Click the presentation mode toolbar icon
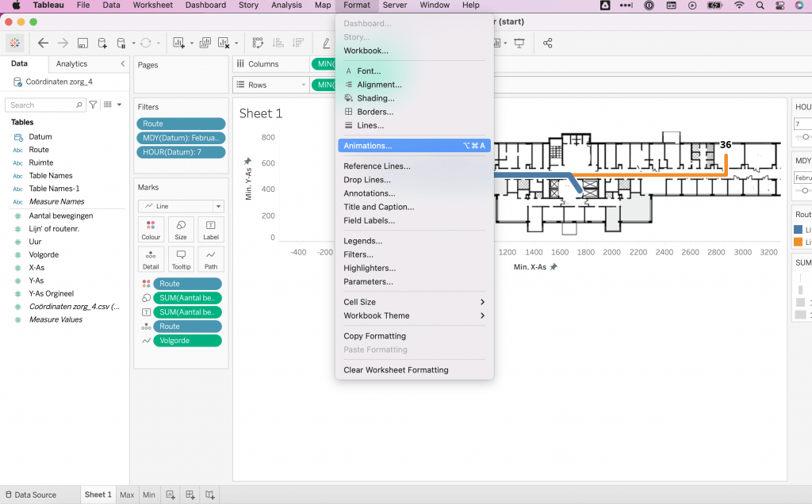The height and width of the screenshot is (504, 812). coord(519,43)
